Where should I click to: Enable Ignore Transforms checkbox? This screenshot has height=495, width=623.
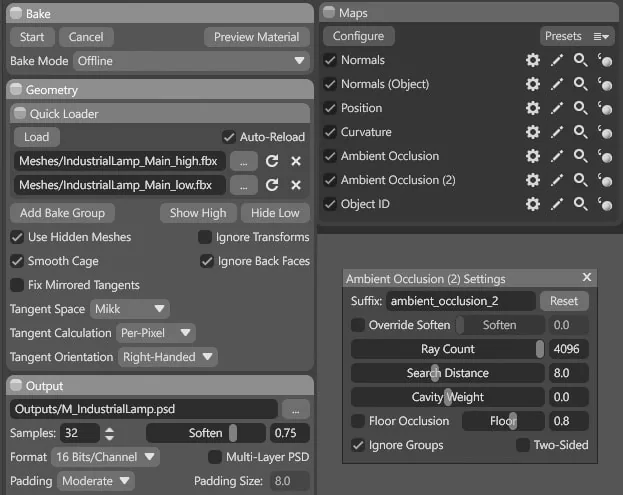point(205,237)
